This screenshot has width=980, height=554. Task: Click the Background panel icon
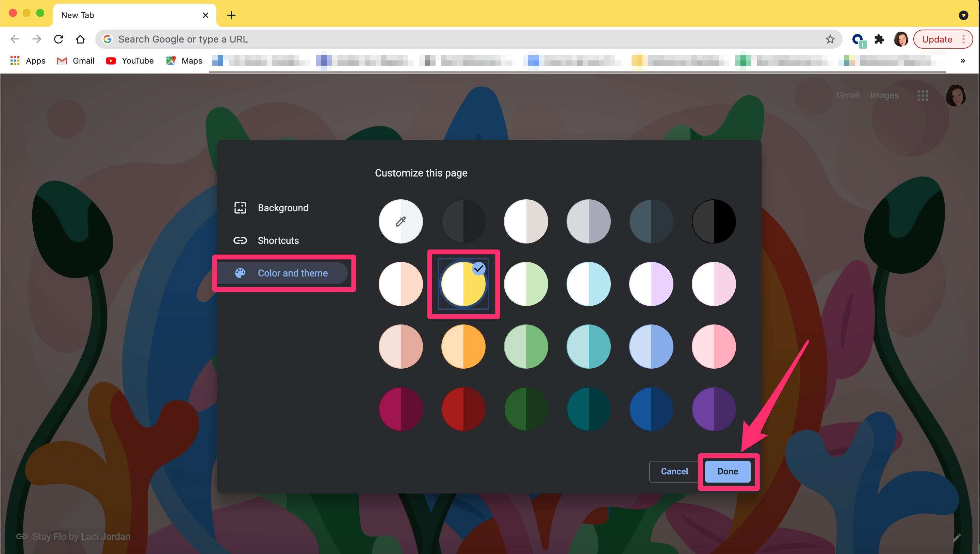point(240,207)
